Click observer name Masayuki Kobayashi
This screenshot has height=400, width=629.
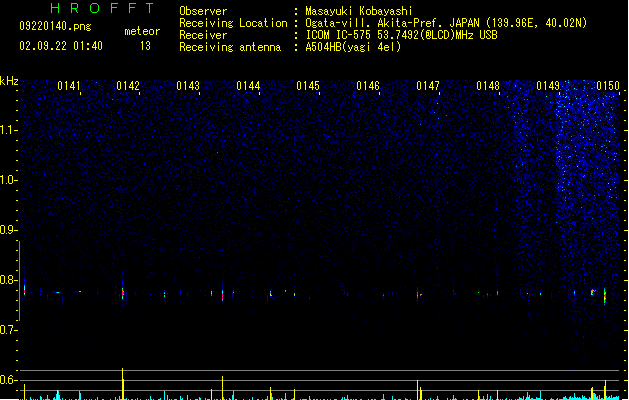click(x=359, y=11)
